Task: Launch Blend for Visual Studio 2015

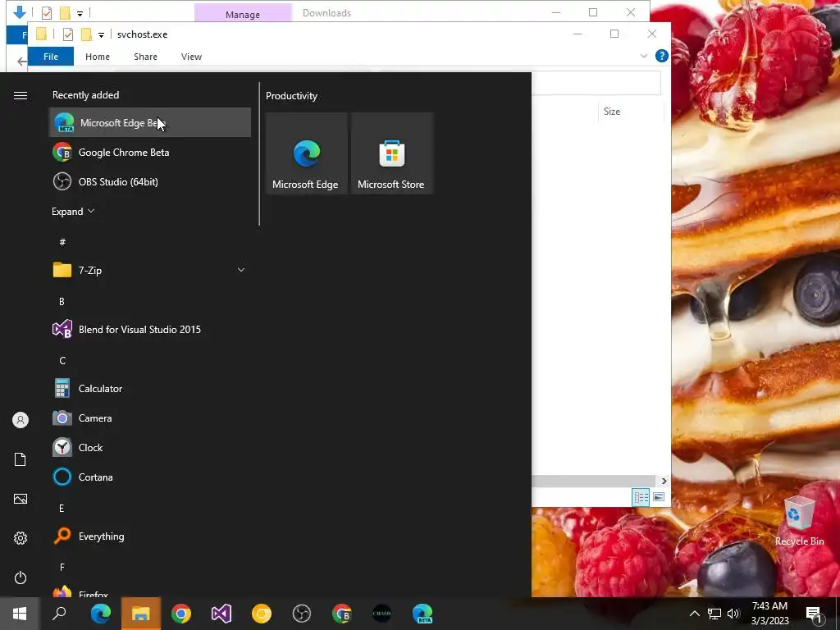Action: [x=150, y=330]
